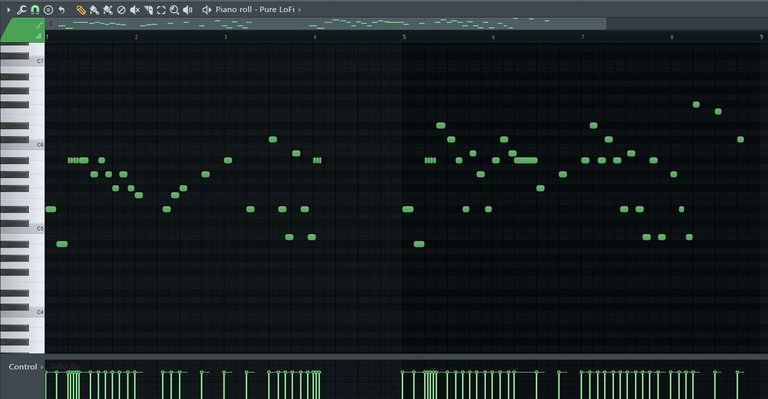Open the wrench Tools menu
Image resolution: width=768 pixels, height=399 pixels.
click(22, 9)
